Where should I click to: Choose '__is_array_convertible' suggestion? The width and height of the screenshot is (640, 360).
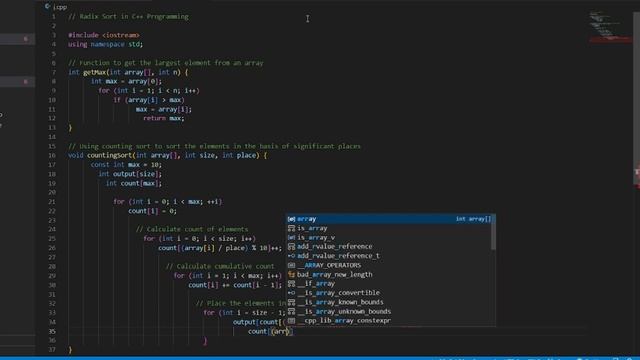tap(391, 293)
